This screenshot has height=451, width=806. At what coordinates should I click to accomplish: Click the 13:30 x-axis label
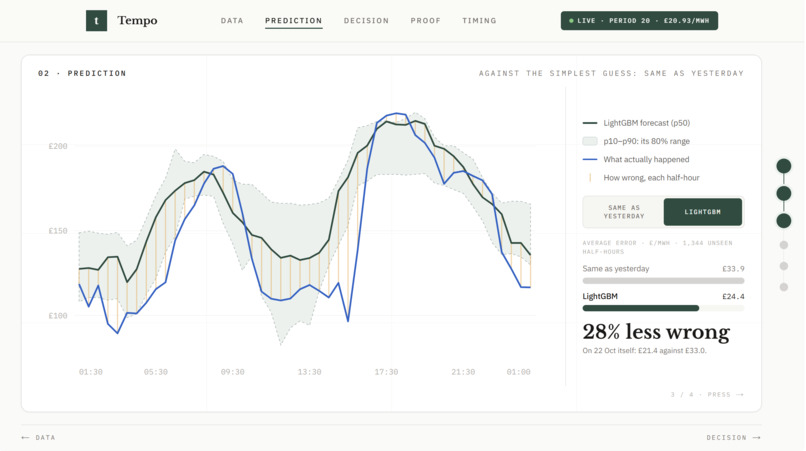point(309,372)
